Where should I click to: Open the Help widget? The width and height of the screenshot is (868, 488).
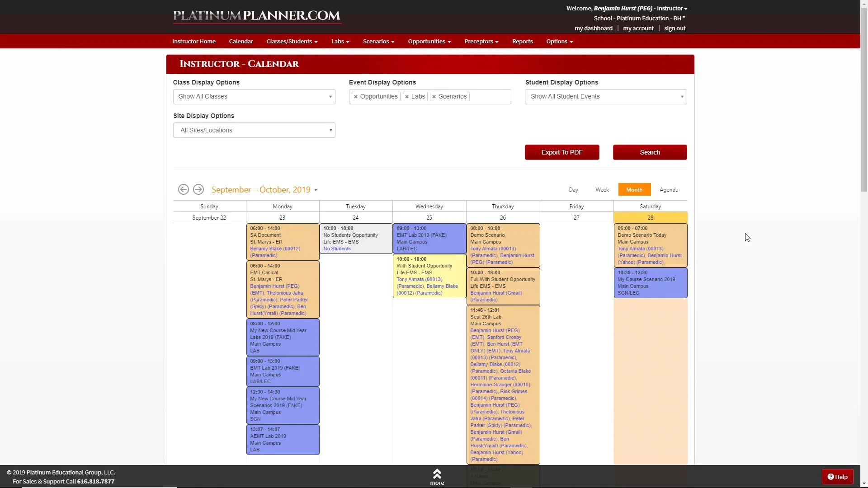coord(837,476)
